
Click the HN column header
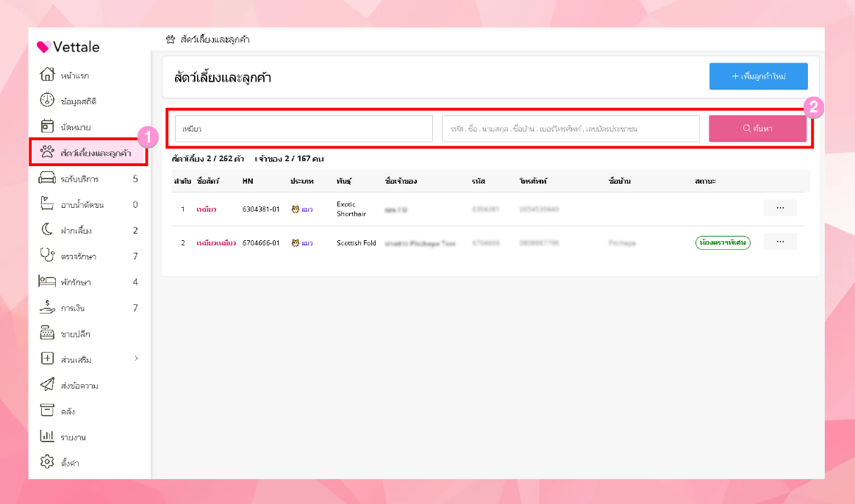[248, 181]
